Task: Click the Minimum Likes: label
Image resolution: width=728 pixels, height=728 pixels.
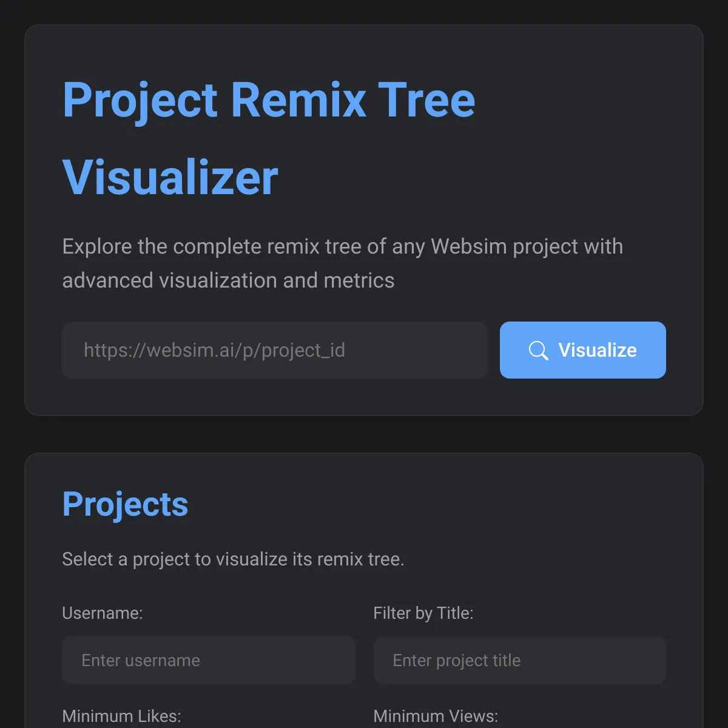Action: [x=121, y=716]
